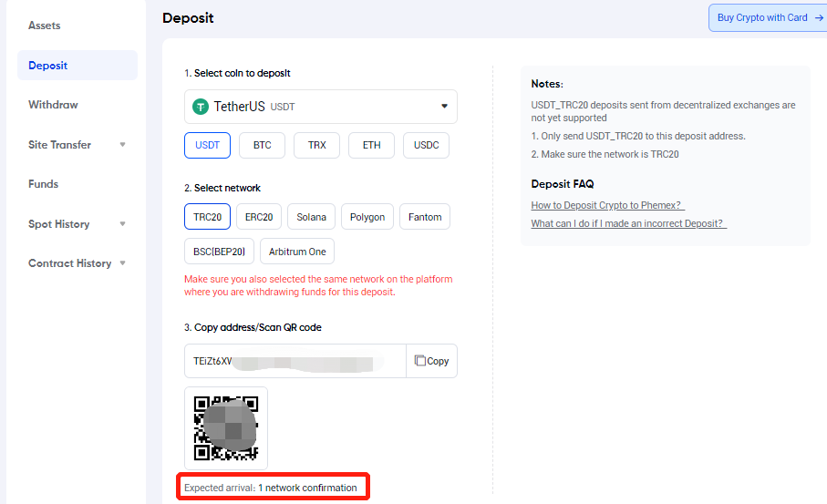This screenshot has height=504, width=827.
Task: Choose the ETH quick coin button
Action: [x=371, y=145]
